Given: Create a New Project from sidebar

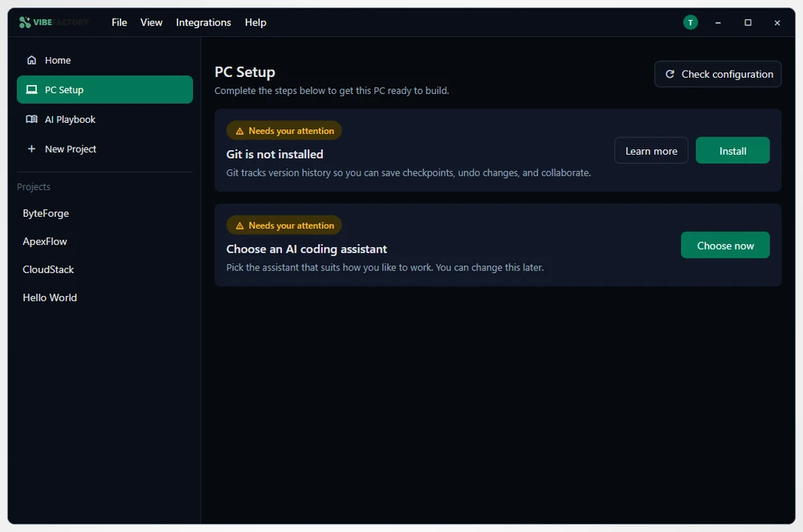Looking at the screenshot, I should click(104, 149).
